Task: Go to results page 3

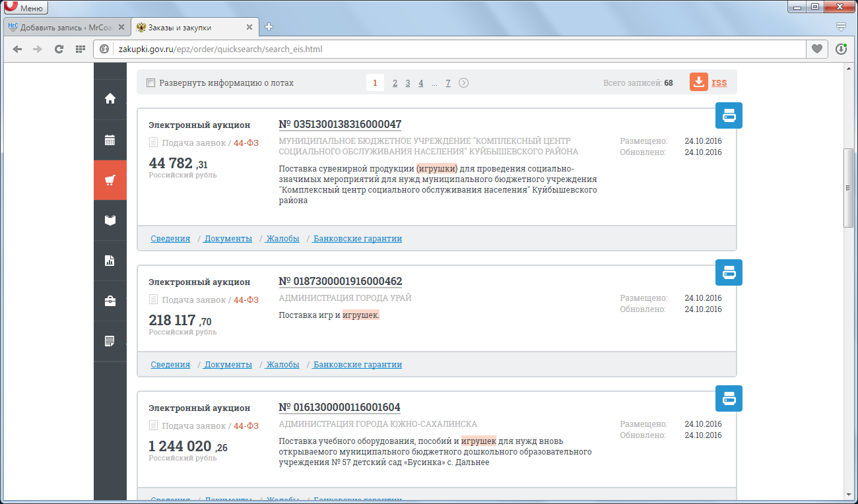Action: pyautogui.click(x=408, y=83)
